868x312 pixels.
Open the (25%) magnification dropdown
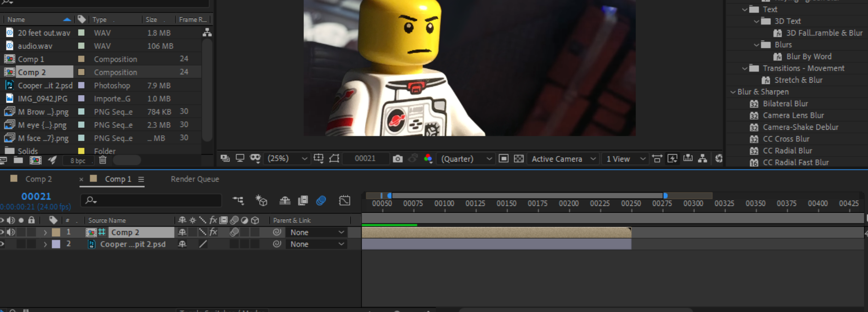click(x=287, y=158)
